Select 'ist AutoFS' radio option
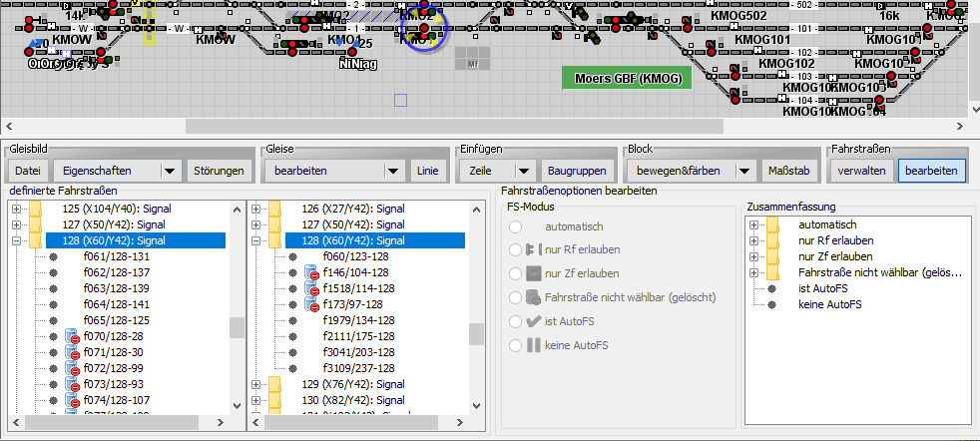980x441 pixels. pyautogui.click(x=516, y=322)
